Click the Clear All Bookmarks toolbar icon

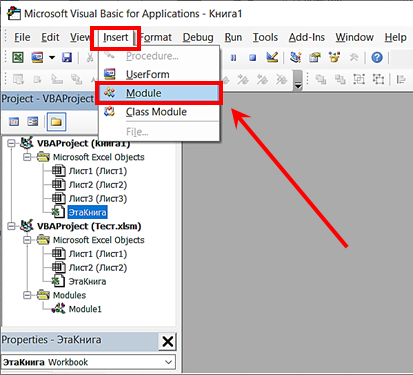pos(282,79)
